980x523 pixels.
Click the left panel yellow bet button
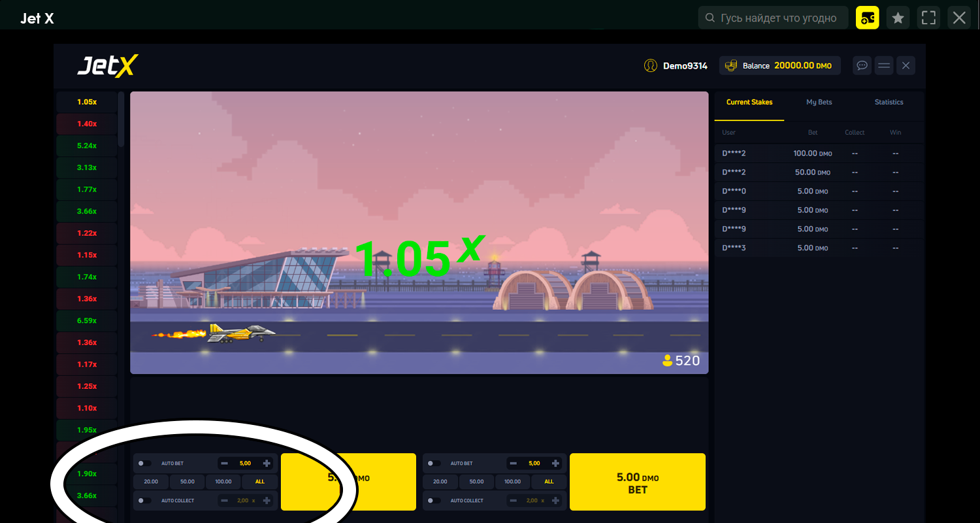[x=348, y=482]
